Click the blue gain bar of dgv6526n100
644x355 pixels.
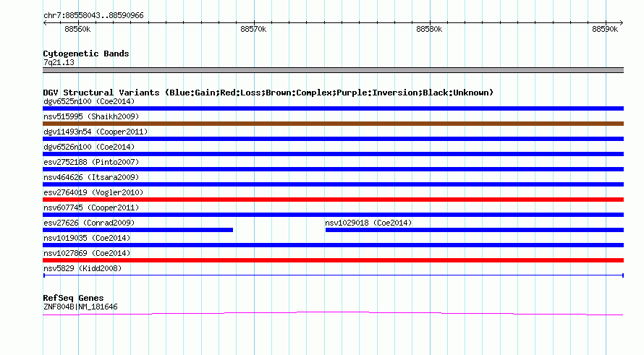click(x=333, y=154)
